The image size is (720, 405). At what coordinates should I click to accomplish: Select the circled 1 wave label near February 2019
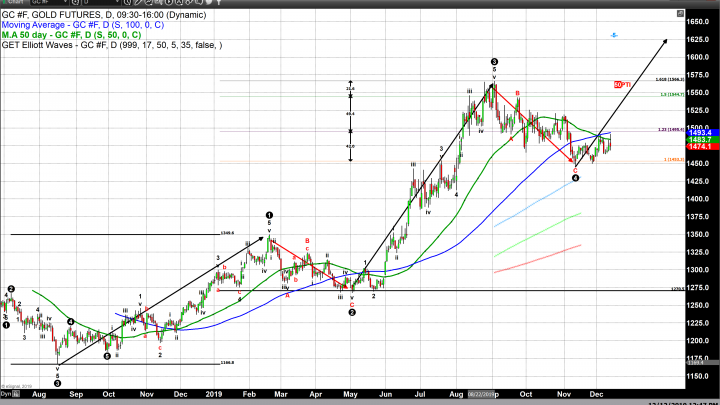(x=269, y=215)
